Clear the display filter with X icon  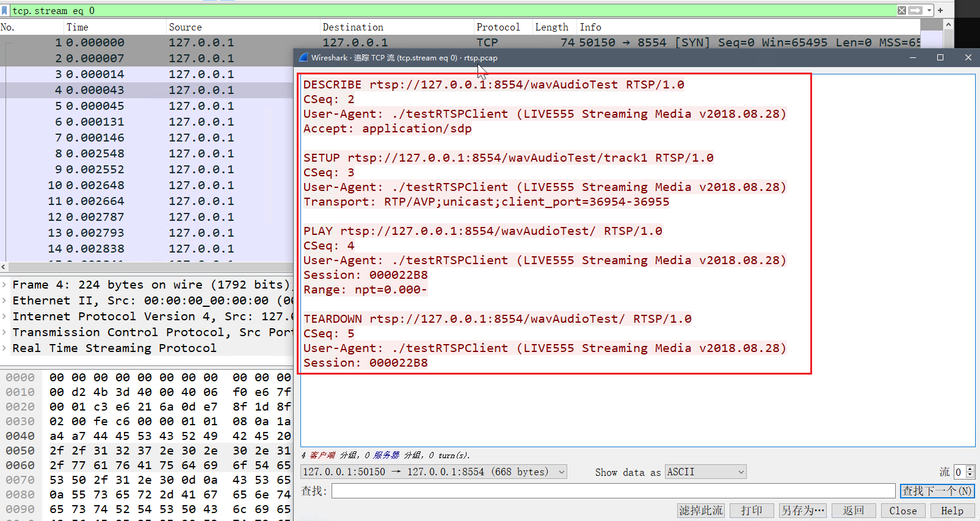click(902, 10)
